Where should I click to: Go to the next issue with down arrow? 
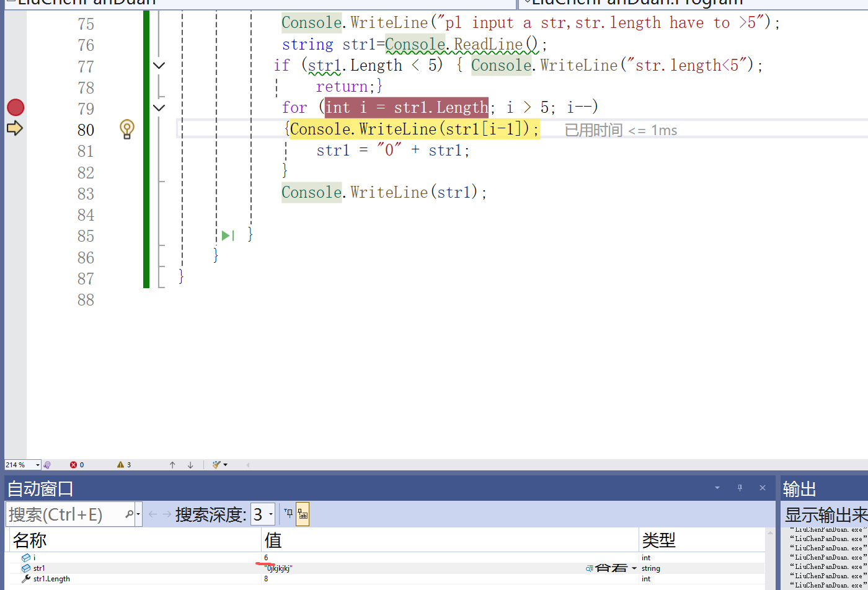(190, 464)
